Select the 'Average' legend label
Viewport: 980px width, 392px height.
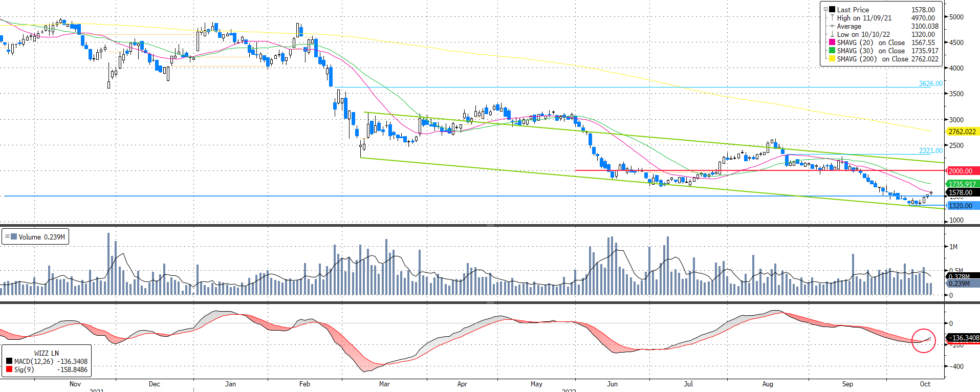[849, 26]
